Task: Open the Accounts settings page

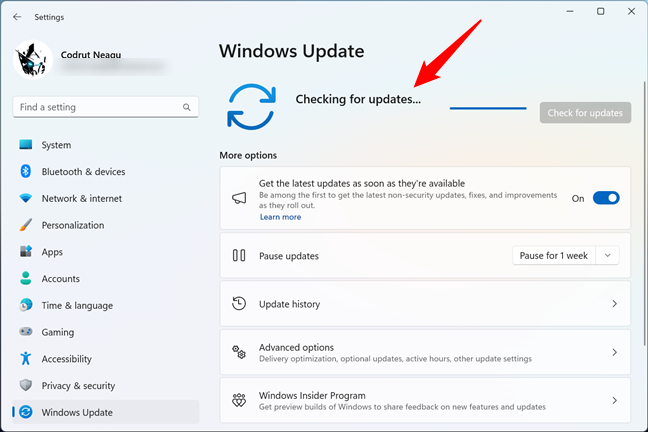Action: (106, 279)
